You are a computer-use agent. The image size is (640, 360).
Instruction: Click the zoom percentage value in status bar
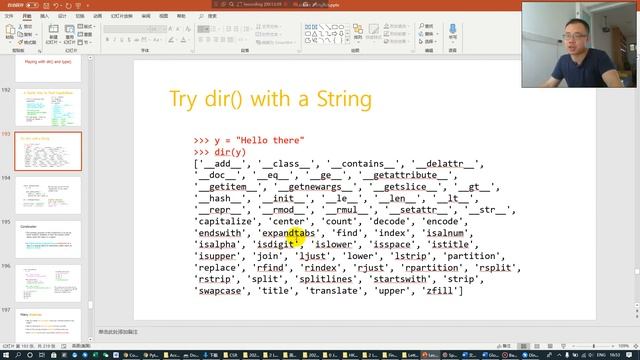[623, 346]
